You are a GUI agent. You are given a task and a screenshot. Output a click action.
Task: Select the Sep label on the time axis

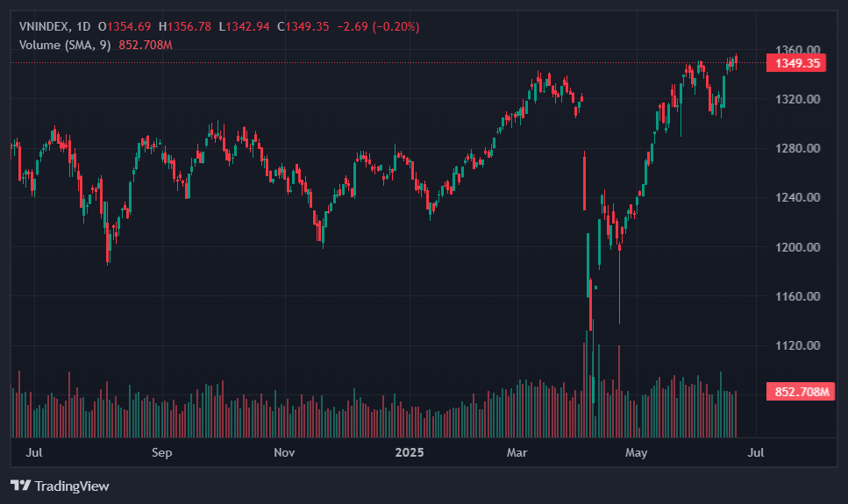161,452
